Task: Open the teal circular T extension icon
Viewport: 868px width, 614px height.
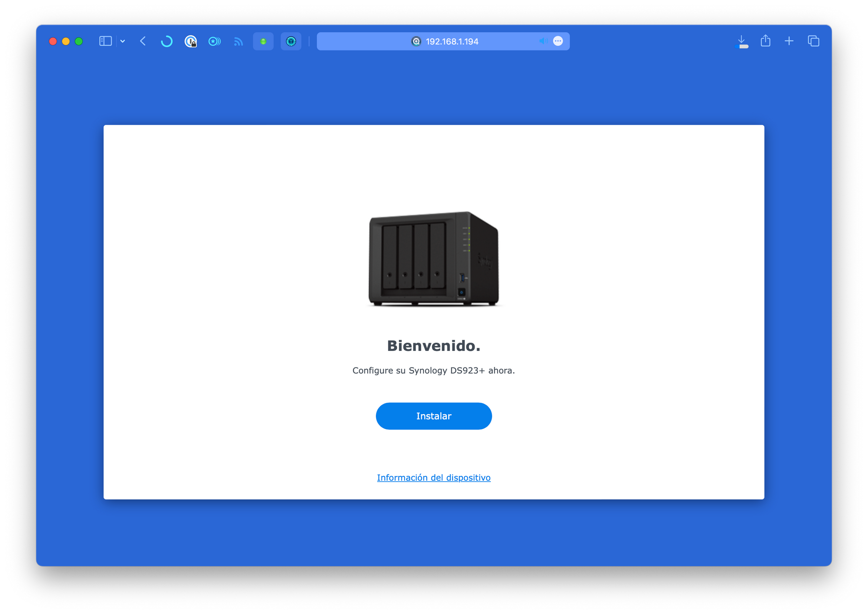Action: [x=291, y=41]
